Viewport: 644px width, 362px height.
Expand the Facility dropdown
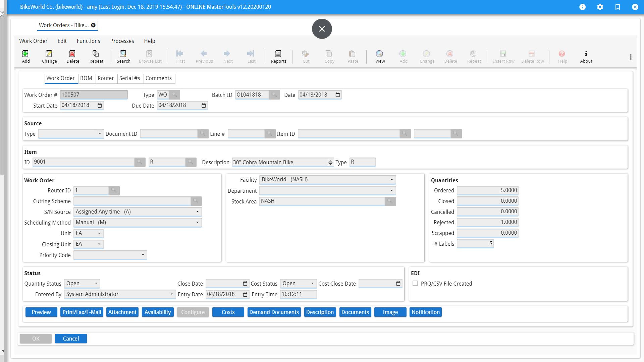[x=392, y=180]
